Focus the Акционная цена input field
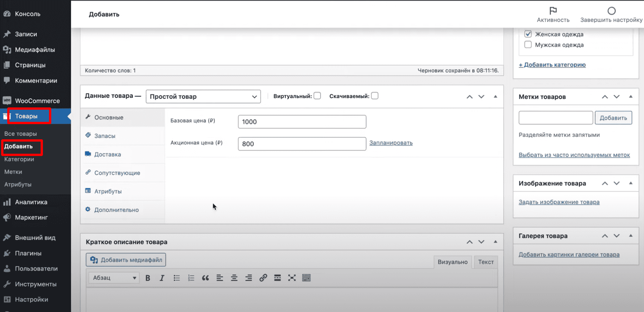 [x=302, y=143]
